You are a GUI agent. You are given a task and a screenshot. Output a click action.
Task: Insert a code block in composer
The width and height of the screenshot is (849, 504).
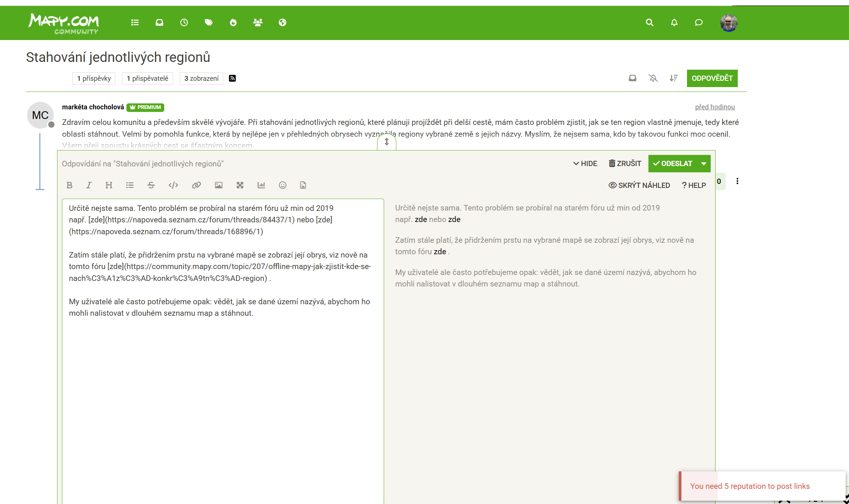pyautogui.click(x=173, y=185)
